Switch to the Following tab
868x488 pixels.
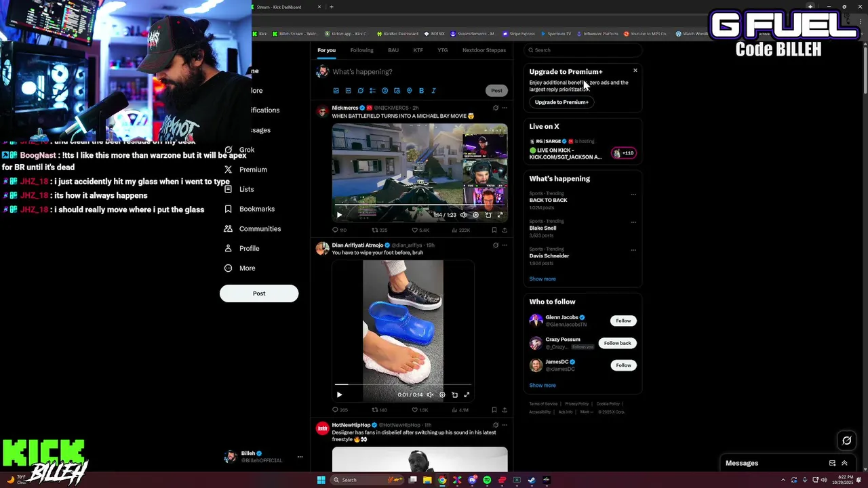tap(361, 50)
